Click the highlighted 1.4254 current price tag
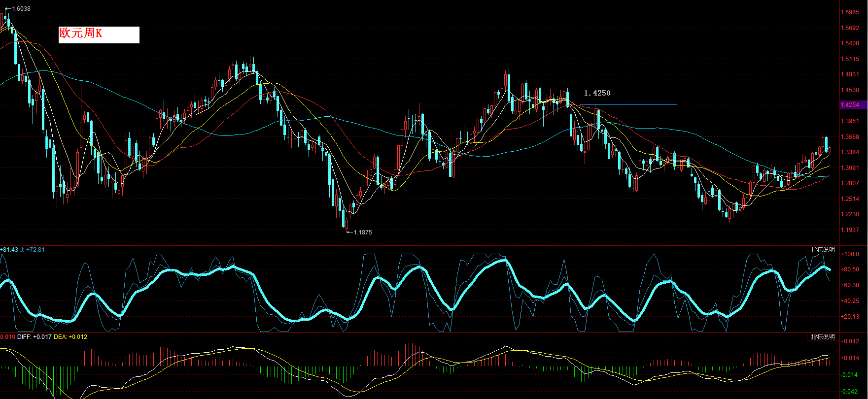Viewport: 868px width, 399px height. pos(853,105)
